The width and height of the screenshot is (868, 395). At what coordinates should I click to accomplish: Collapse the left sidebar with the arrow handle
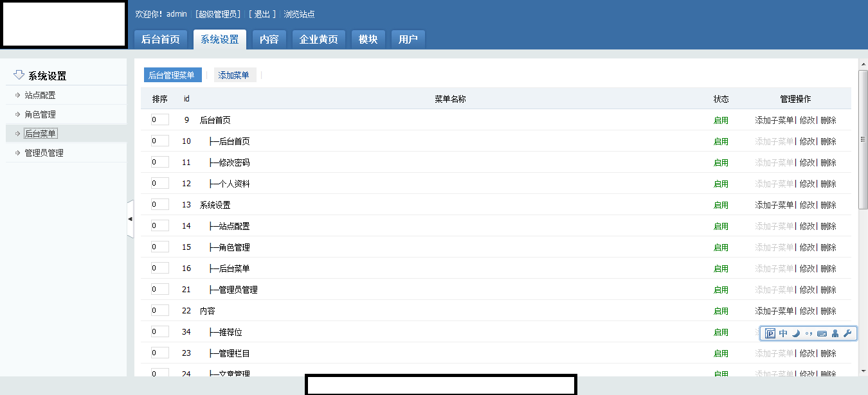130,219
